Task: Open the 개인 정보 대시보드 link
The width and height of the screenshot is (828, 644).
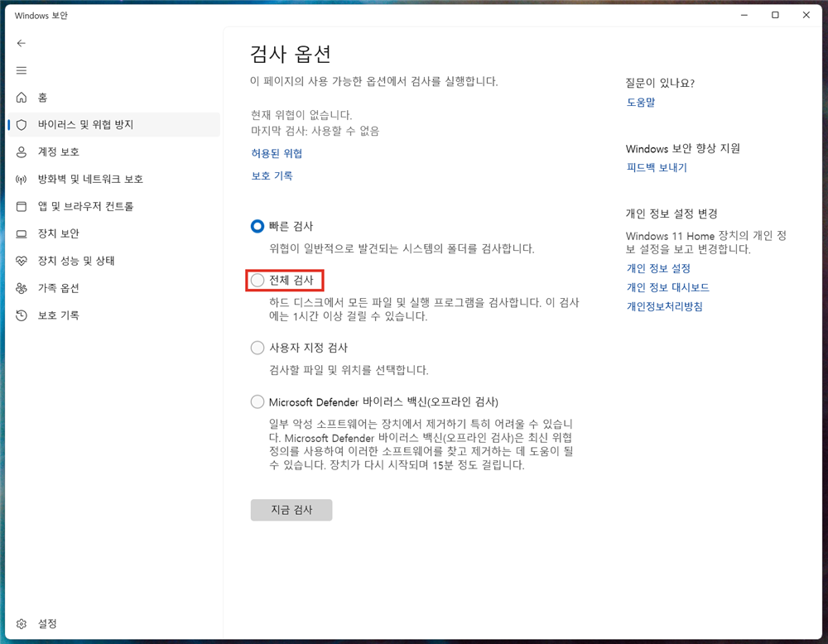Action: (668, 288)
